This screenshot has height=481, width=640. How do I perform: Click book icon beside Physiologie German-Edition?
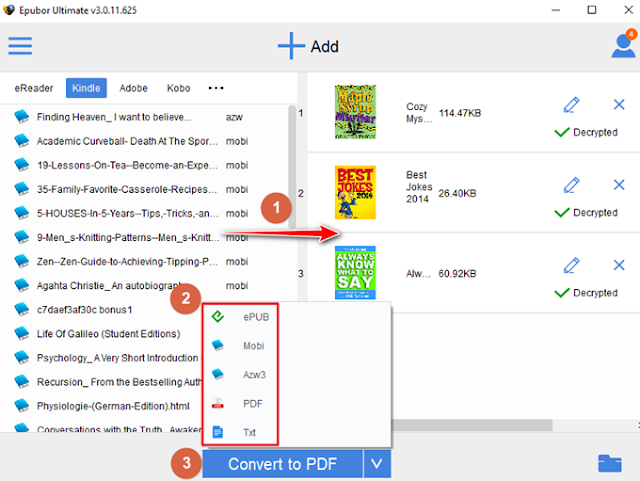[22, 406]
